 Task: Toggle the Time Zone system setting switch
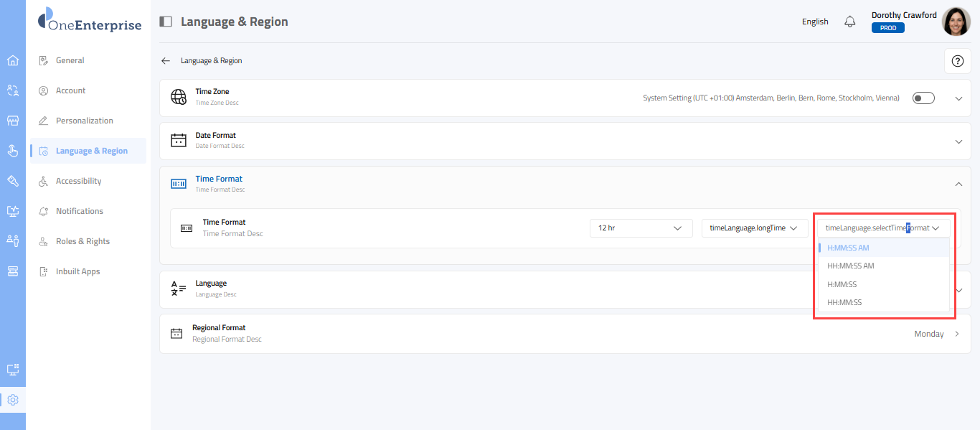(x=923, y=98)
